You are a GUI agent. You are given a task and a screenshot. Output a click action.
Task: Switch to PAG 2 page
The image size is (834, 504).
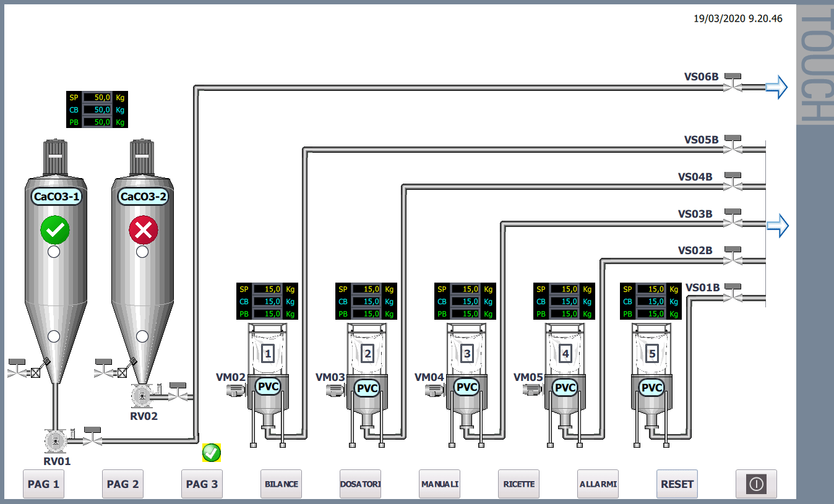[x=123, y=484]
